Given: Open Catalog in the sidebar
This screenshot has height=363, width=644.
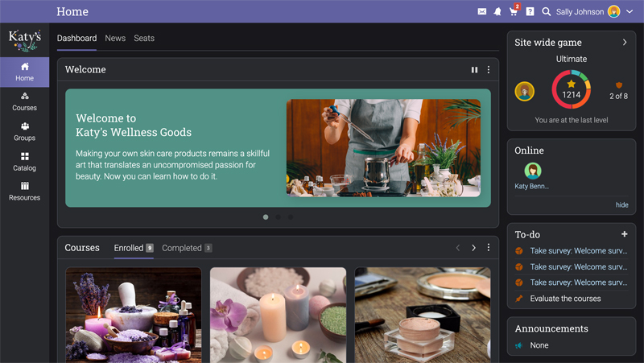Looking at the screenshot, I should [x=25, y=162].
